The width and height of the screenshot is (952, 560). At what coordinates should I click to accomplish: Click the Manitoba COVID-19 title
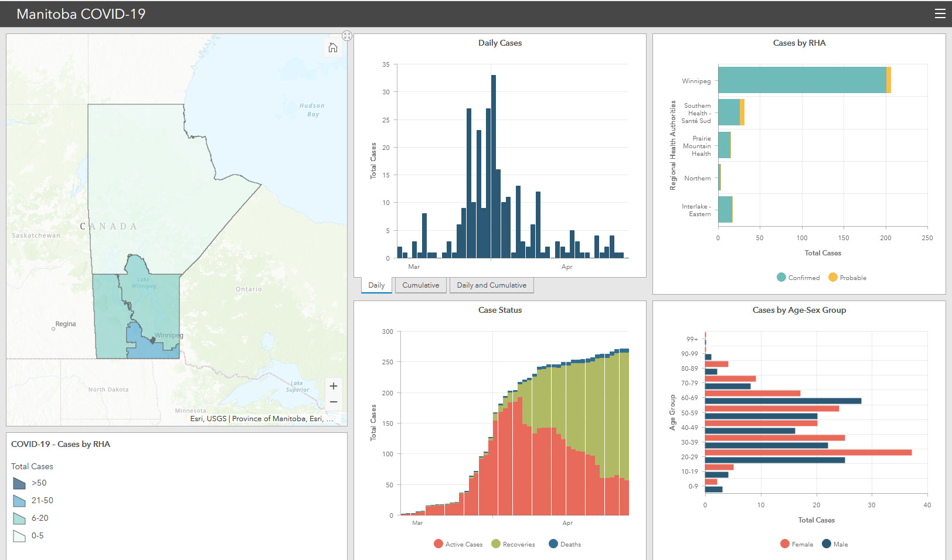[x=81, y=14]
